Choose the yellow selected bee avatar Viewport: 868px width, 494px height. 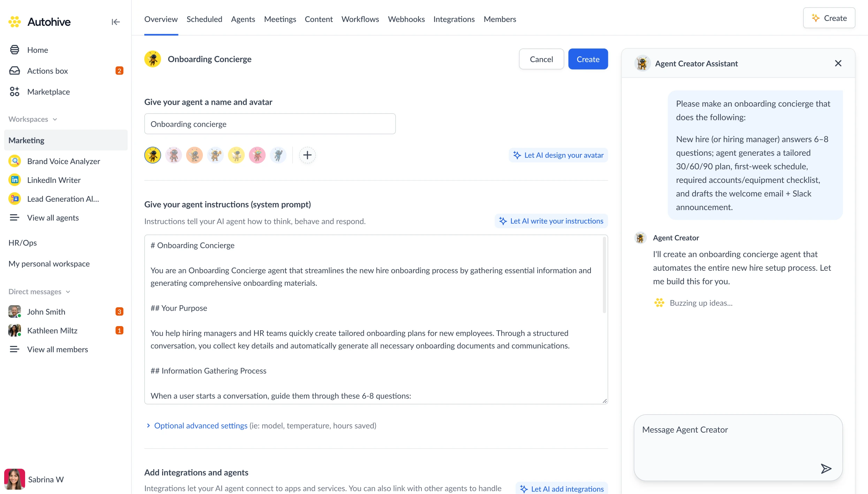pyautogui.click(x=153, y=155)
